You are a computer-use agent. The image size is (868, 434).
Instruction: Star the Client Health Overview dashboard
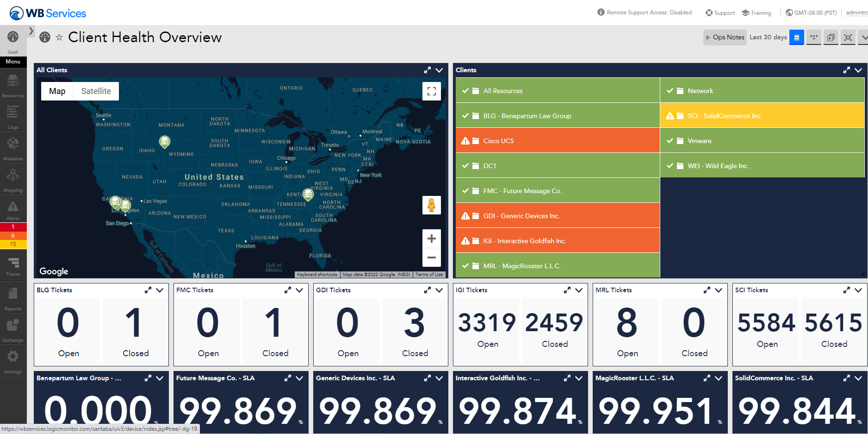click(x=59, y=38)
